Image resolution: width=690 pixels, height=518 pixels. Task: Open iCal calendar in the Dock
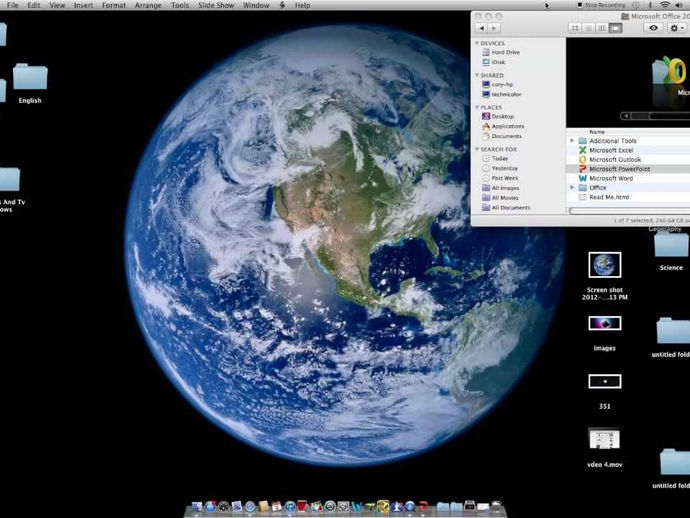[x=276, y=507]
